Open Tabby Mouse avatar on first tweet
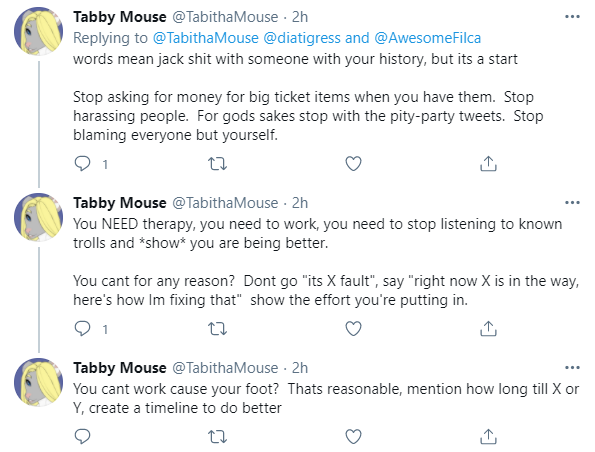 pyautogui.click(x=38, y=31)
